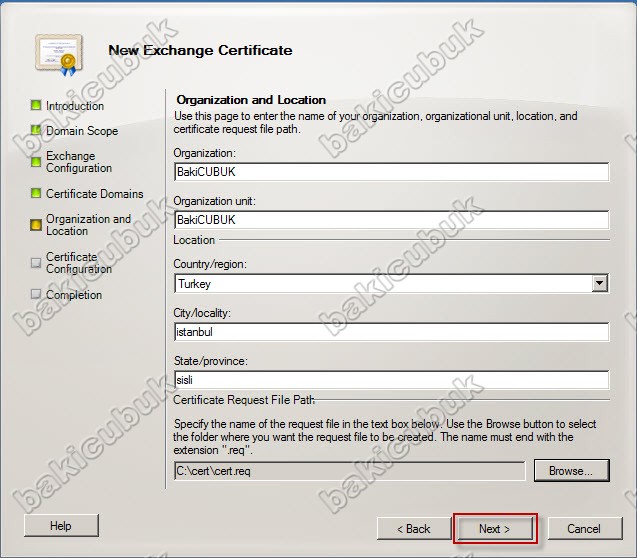Select the Domain Scope step label
Screen dimensions: 637x558
pyautogui.click(x=82, y=131)
